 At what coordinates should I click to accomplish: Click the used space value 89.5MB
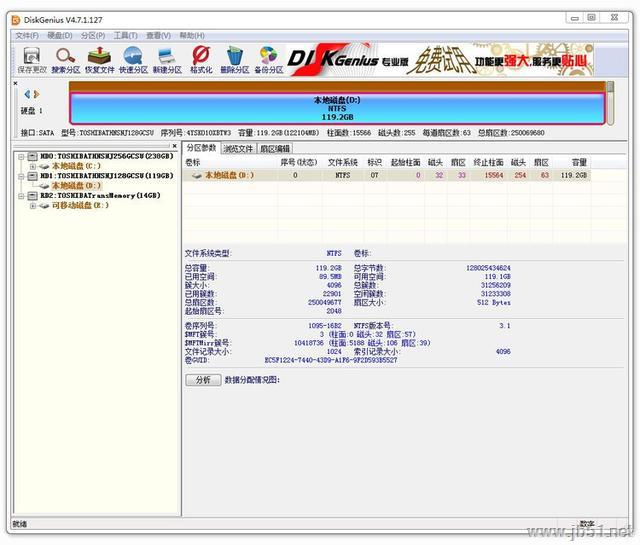coord(331,276)
